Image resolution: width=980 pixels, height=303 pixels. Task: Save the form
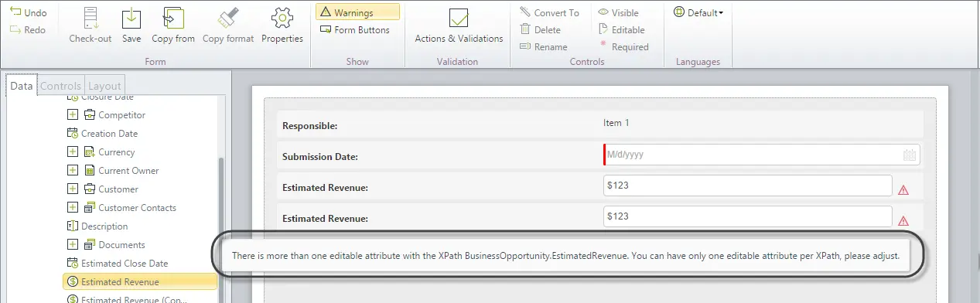(131, 25)
